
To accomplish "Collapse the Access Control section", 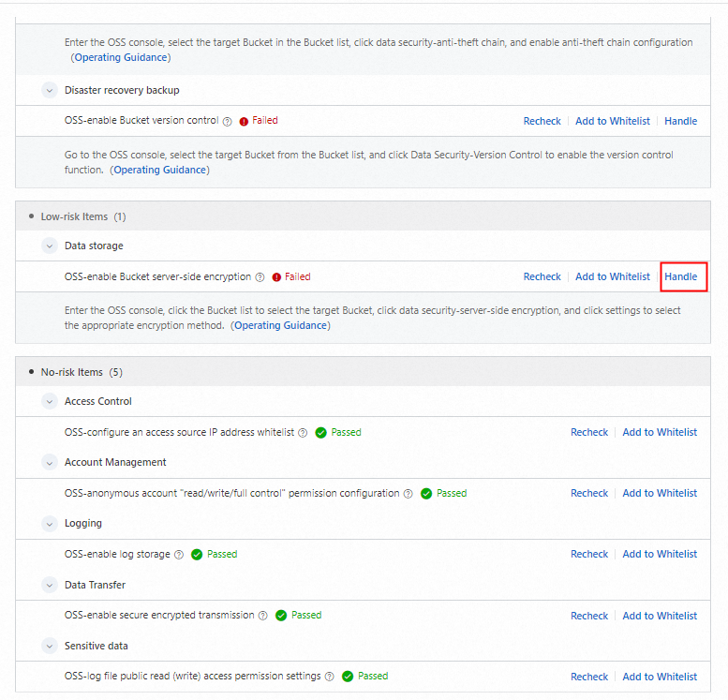I will coord(50,402).
